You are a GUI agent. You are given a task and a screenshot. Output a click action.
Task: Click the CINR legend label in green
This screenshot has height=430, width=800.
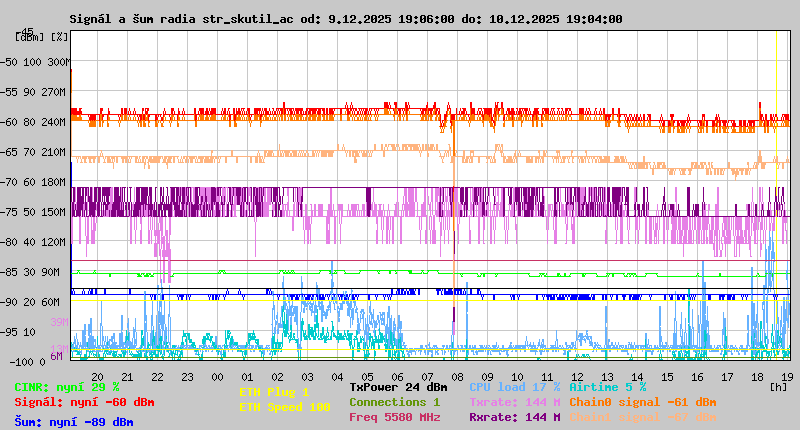click(66, 387)
